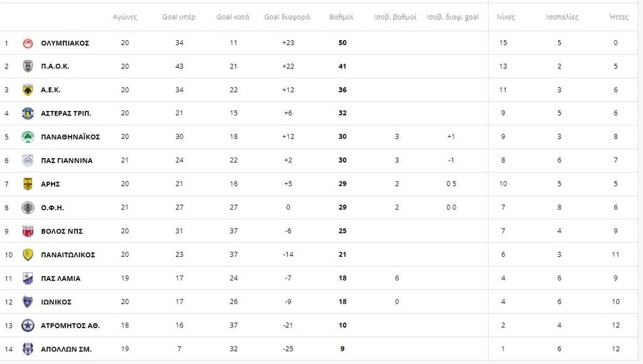Click the Asteras Tripolis crest icon

[x=28, y=113]
